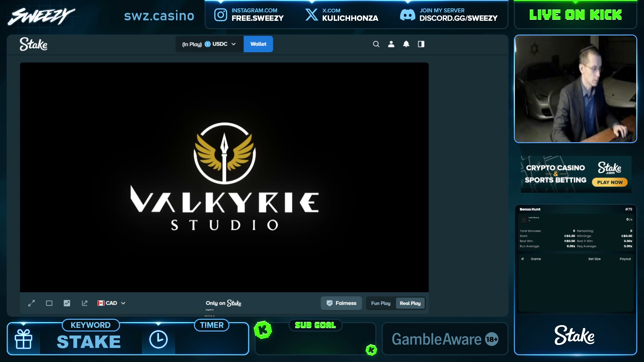
Task: Click the LIVE ON KICK text
Action: [x=576, y=15]
